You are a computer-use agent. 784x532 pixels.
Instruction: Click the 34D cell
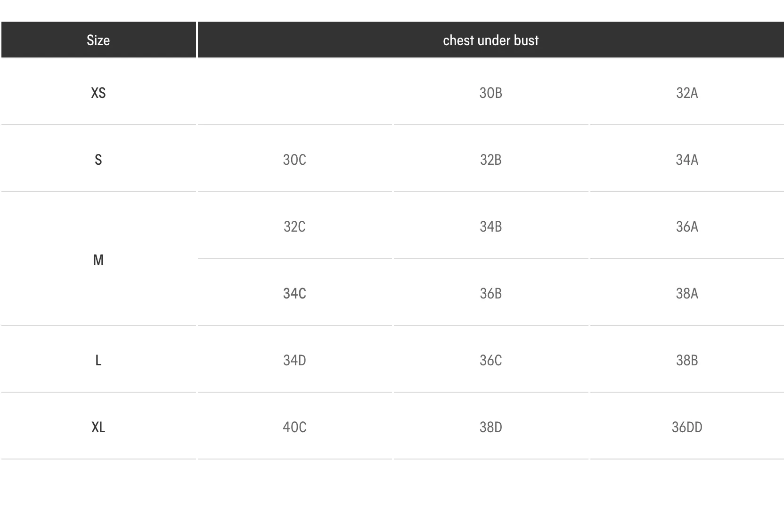(x=294, y=360)
